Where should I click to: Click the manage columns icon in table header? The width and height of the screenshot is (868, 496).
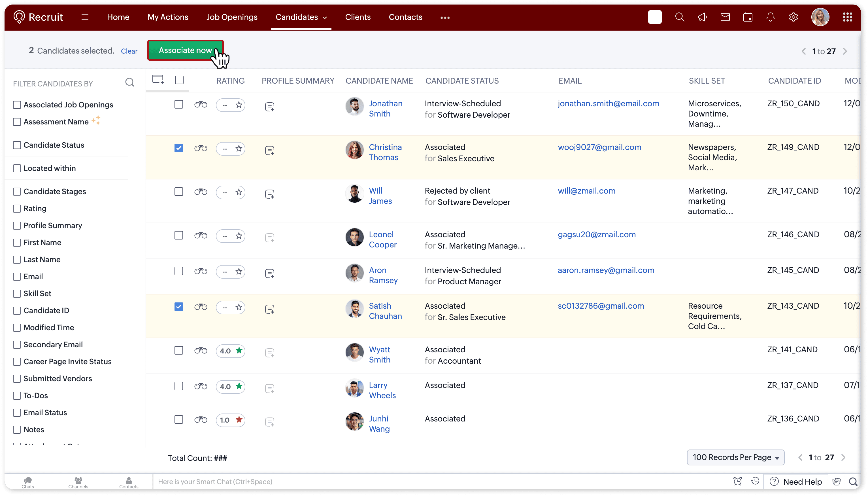158,80
